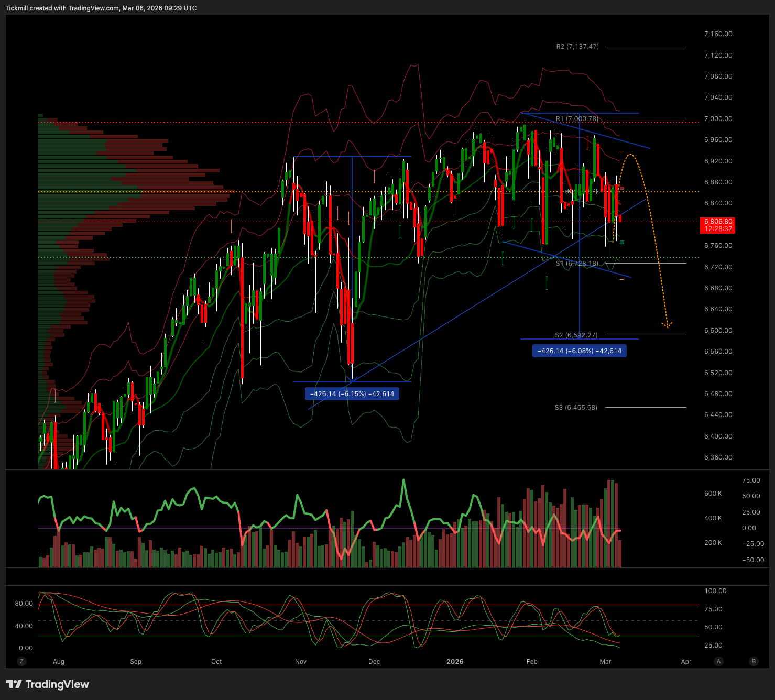Click the 600 K volume scale label

(x=713, y=494)
